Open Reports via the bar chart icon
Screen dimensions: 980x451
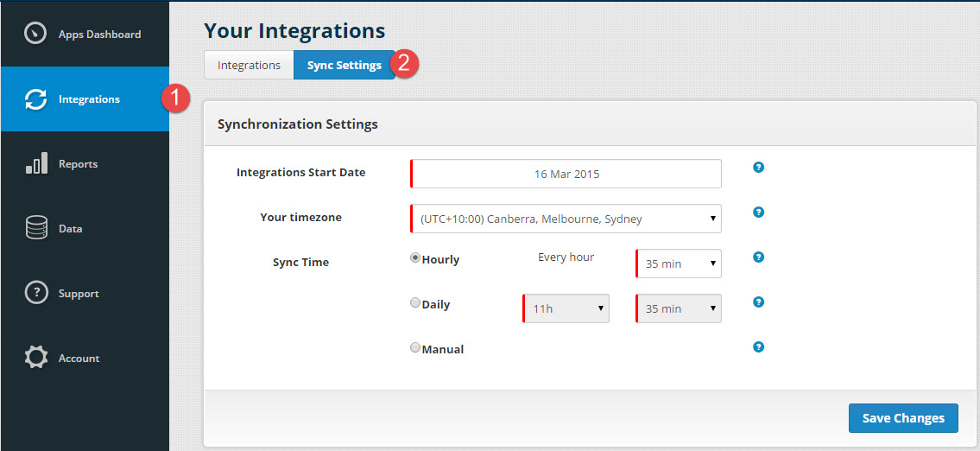pyautogui.click(x=35, y=164)
